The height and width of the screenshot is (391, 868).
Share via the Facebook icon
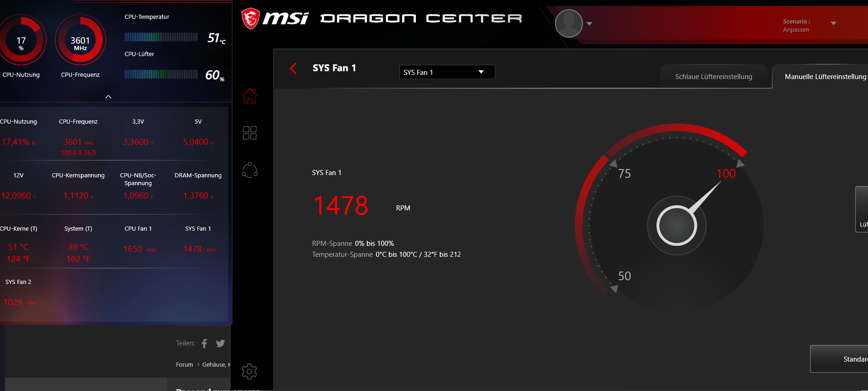(x=204, y=343)
